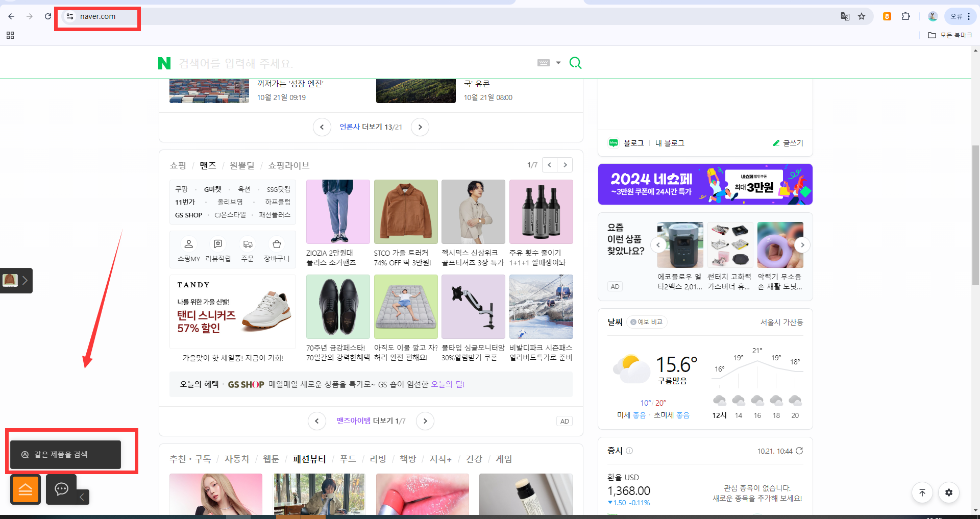
Task: Click the Naver search input field
Action: (x=352, y=63)
